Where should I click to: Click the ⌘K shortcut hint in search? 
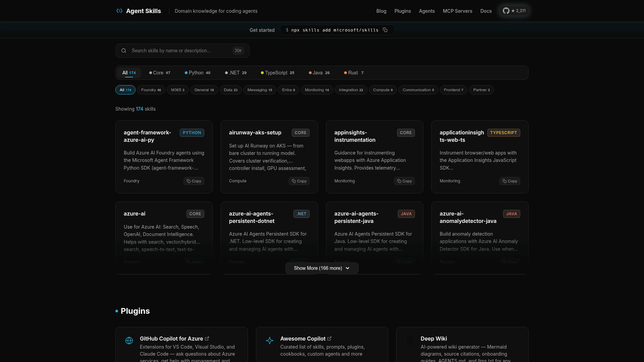click(238, 51)
